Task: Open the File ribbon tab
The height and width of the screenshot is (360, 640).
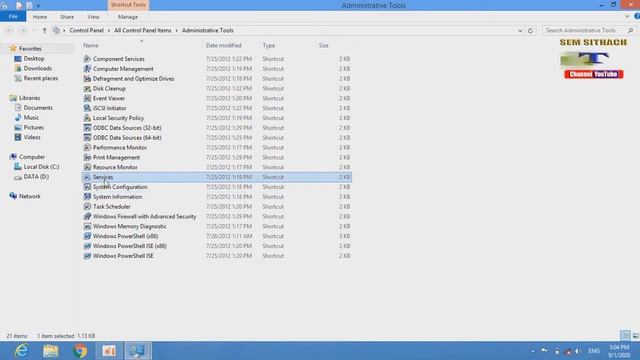Action: (13, 17)
